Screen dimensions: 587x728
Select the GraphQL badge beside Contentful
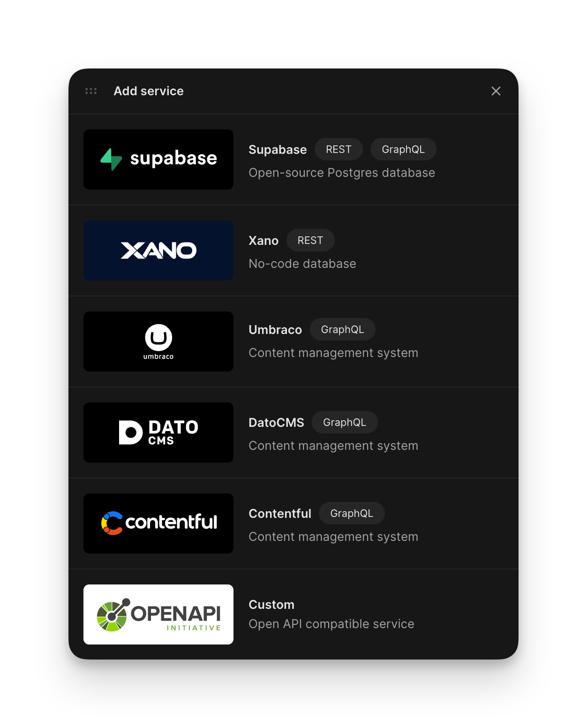click(352, 513)
